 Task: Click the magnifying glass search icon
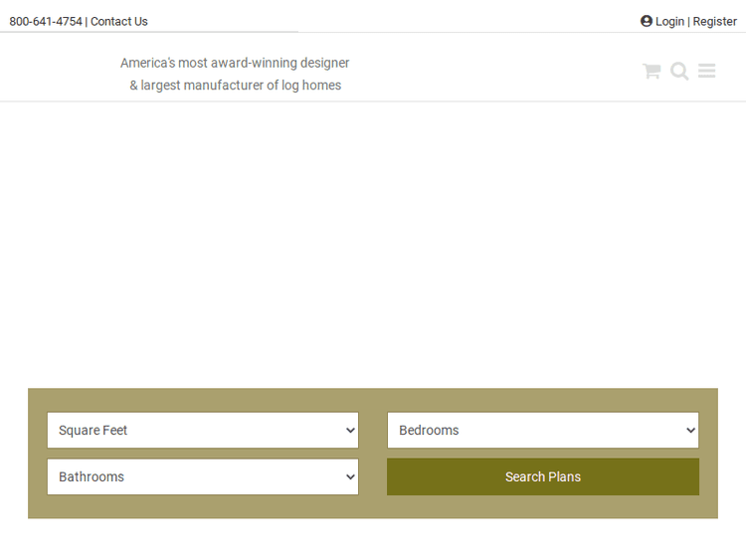pyautogui.click(x=679, y=71)
